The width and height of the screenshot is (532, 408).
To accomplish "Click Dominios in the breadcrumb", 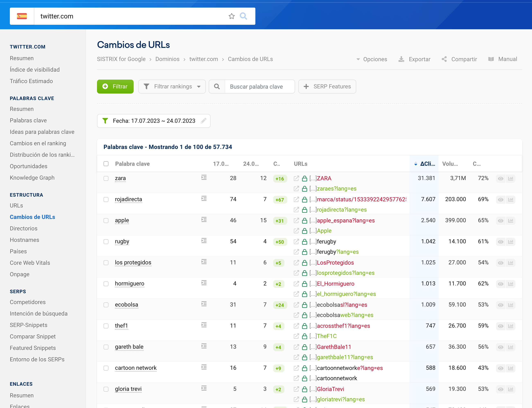I will point(167,59).
